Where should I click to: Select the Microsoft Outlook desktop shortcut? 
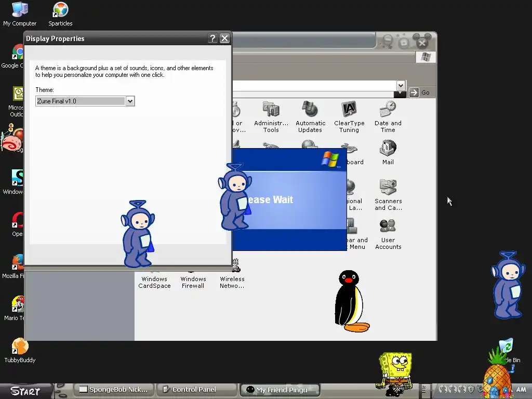pyautogui.click(x=16, y=101)
